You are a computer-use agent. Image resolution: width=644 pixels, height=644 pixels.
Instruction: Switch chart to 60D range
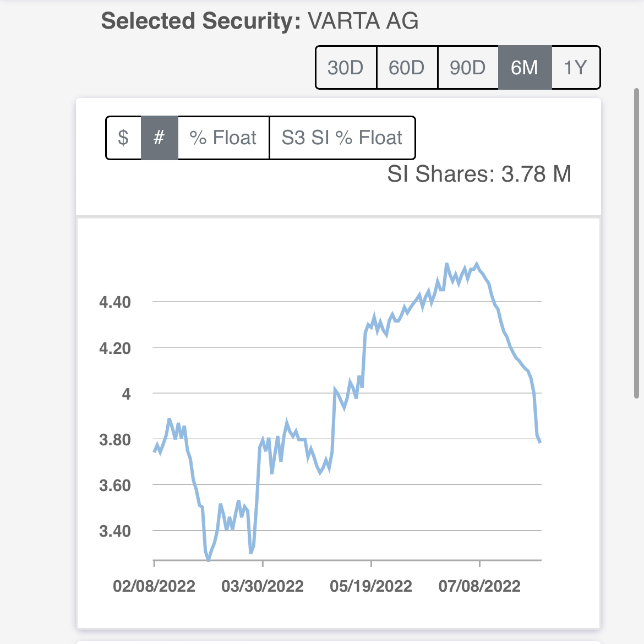pos(407,68)
